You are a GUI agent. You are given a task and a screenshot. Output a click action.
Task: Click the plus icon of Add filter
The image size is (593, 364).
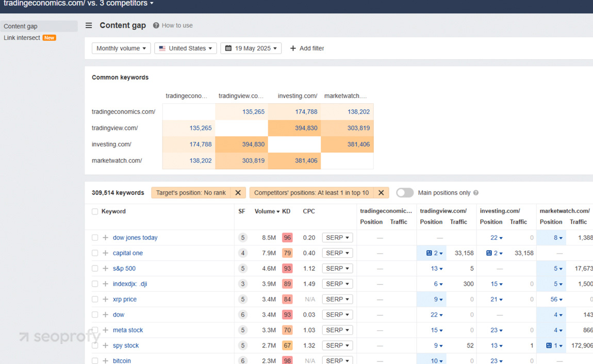point(293,48)
